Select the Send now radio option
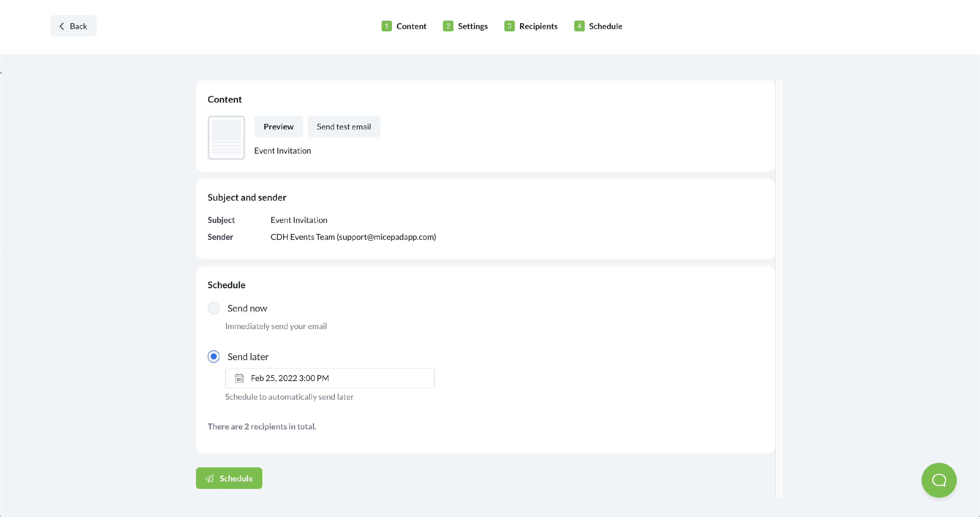Screen dimensions: 980x517 [214, 308]
